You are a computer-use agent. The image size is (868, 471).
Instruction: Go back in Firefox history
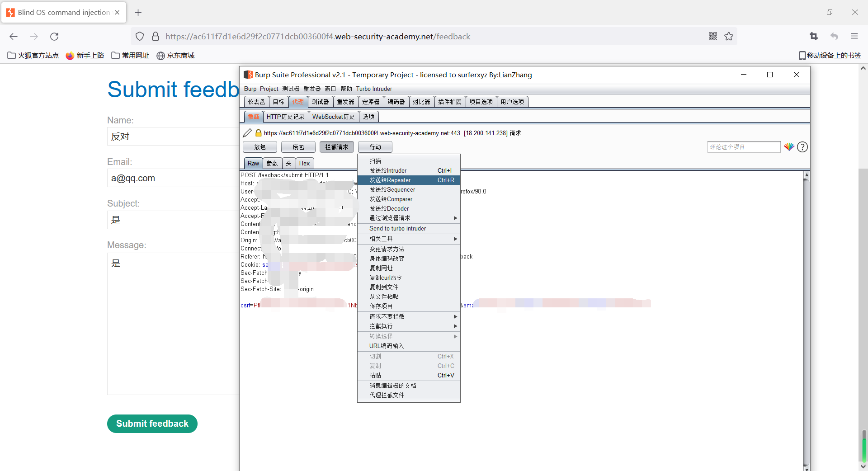(14, 37)
